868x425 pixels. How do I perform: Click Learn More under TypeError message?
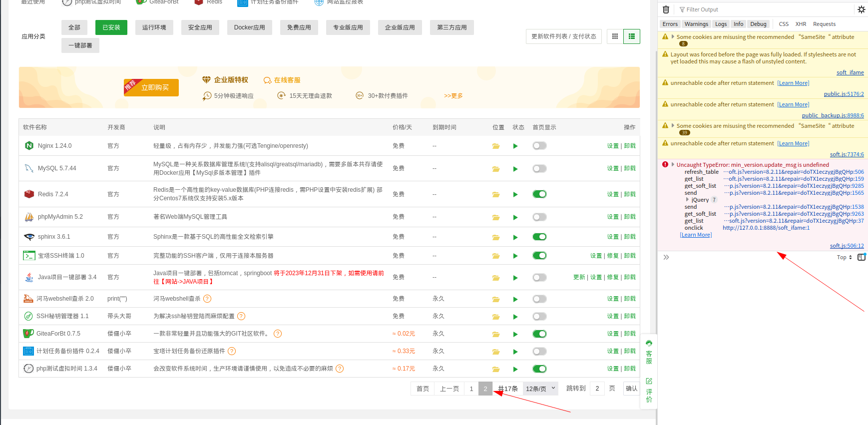(x=696, y=235)
